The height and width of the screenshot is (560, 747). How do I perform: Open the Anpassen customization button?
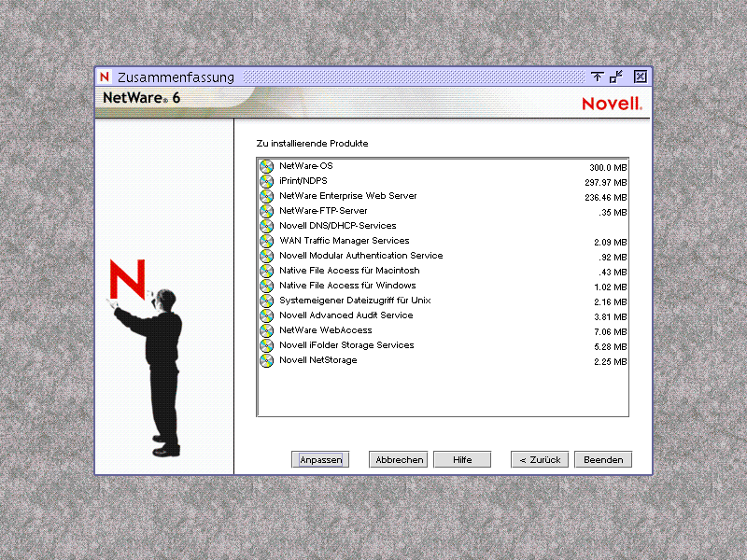click(x=320, y=459)
